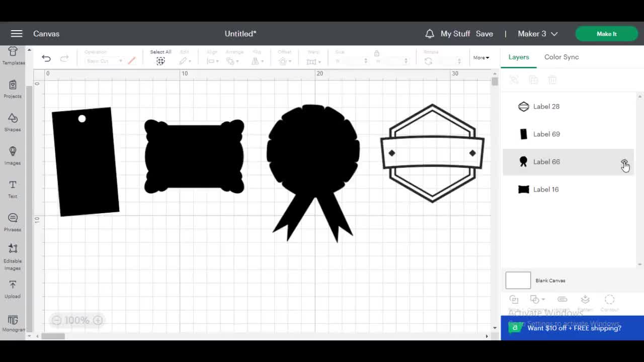This screenshot has height=362, width=644.
Task: Zoom out with the minus icon
Action: click(x=56, y=320)
